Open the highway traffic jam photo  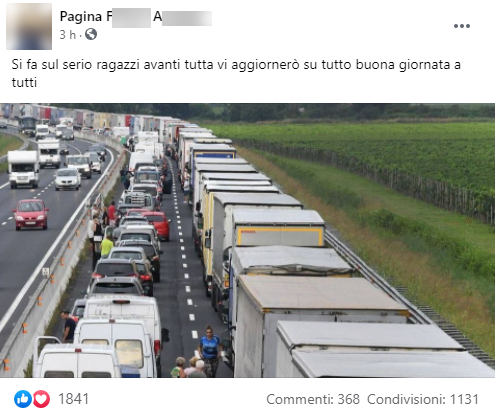pyautogui.click(x=247, y=240)
